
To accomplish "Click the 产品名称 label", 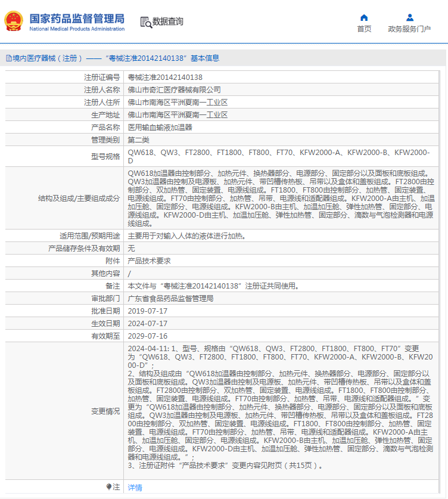I will (x=105, y=128).
